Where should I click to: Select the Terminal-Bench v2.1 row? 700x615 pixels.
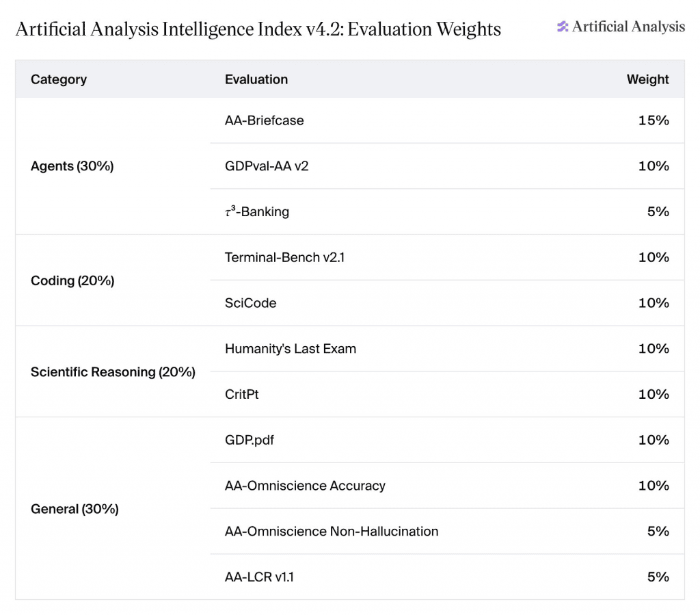[x=447, y=258]
